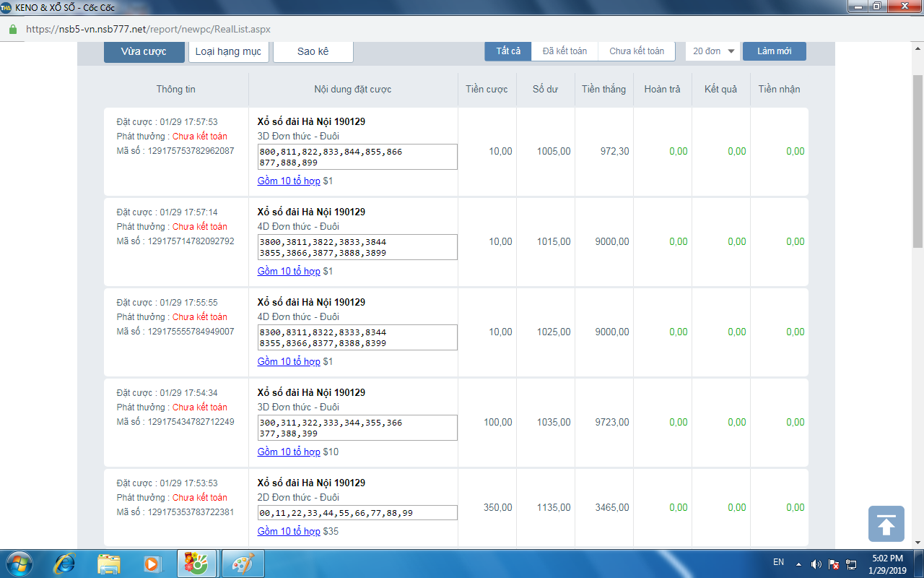Filter by Tất cả bets
The height and width of the screenshot is (578, 924).
point(508,51)
